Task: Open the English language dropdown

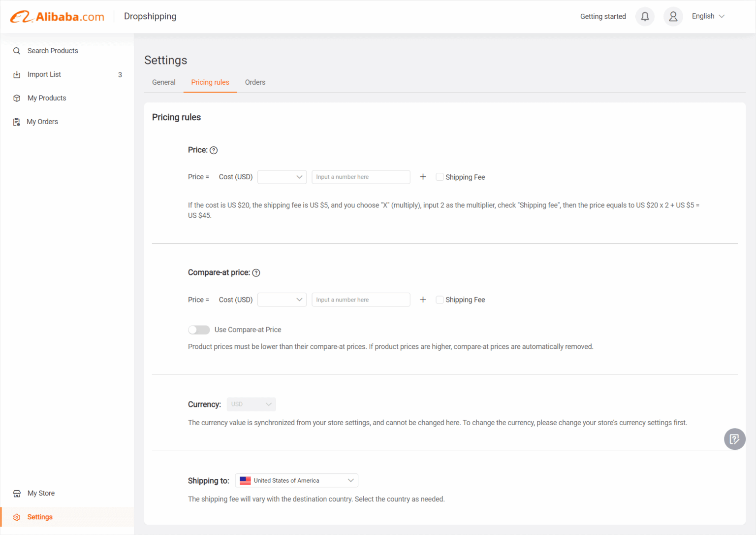Action: pos(708,16)
